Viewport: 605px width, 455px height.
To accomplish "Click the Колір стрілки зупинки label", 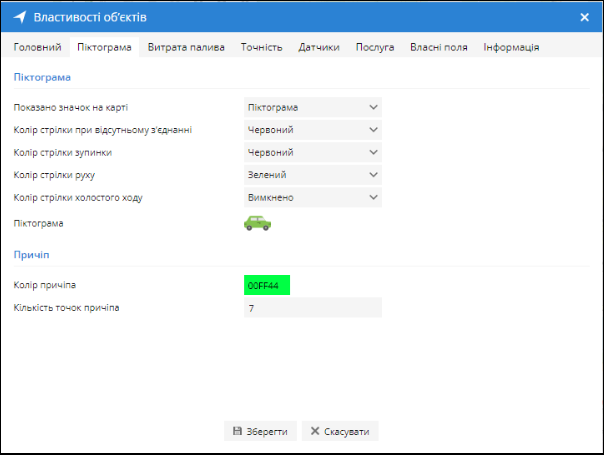I will click(63, 152).
